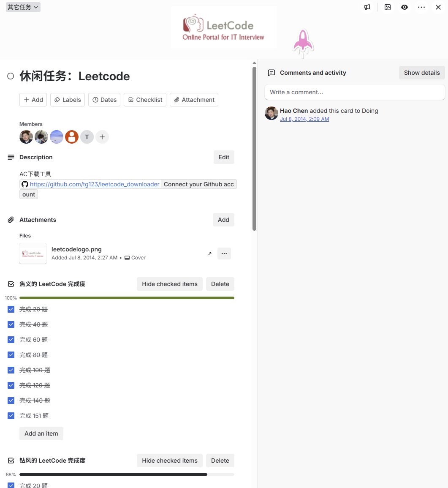Uncheck 完成 20 题 in 焦义的 checklist

tap(11, 309)
